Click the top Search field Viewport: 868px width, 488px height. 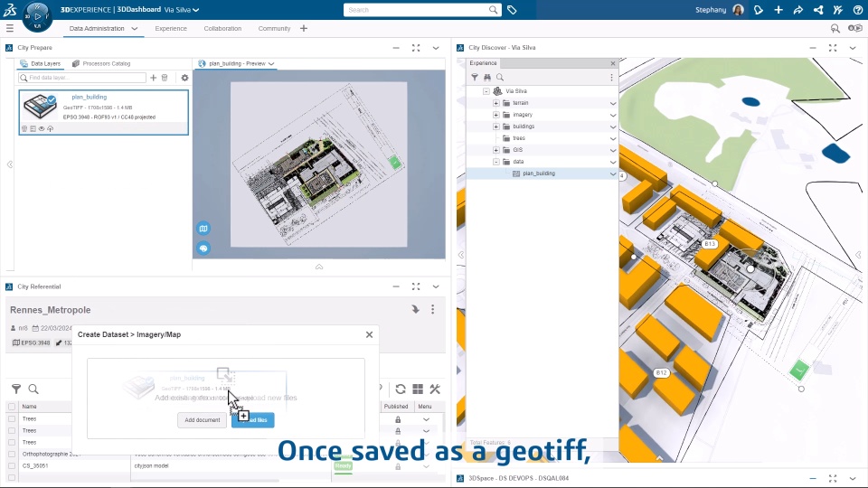(422, 10)
